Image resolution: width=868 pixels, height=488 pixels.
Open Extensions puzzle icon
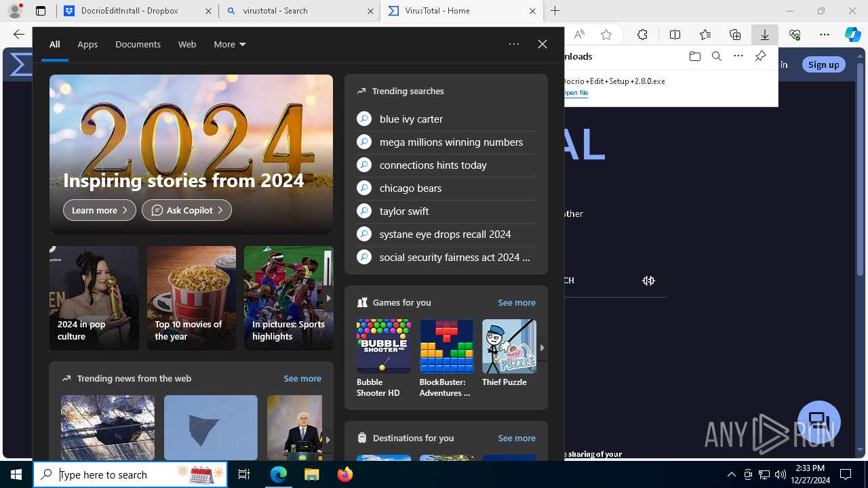(x=642, y=35)
